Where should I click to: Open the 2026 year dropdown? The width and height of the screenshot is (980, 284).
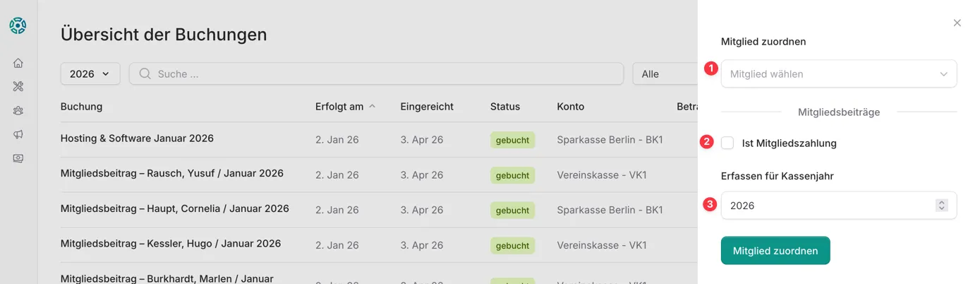(90, 73)
